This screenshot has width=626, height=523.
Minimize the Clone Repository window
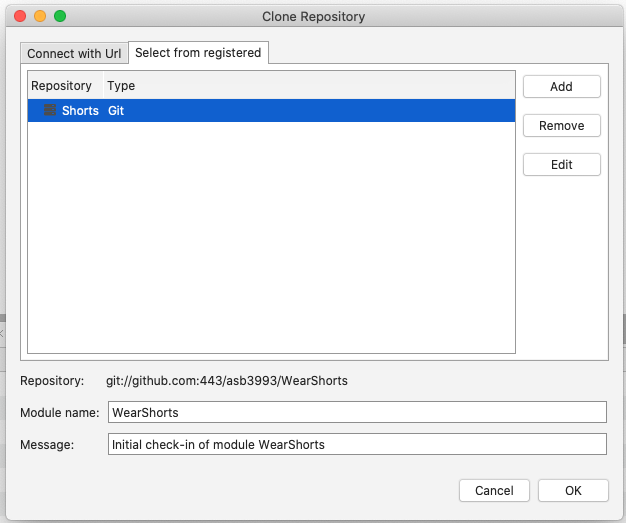(40, 16)
